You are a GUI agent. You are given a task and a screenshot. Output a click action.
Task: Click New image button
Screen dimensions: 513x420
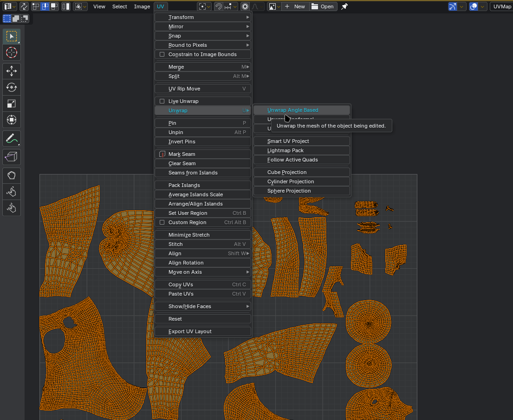(x=295, y=6)
